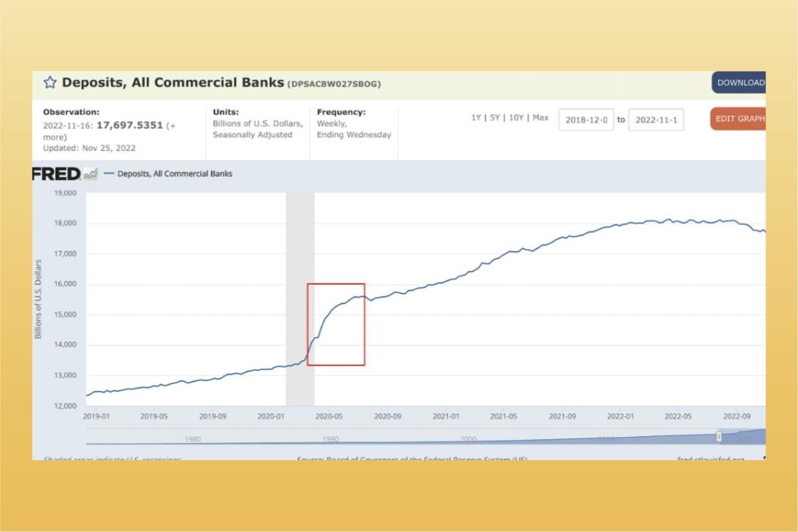Click the 2019-01 x-axis label

coord(96,416)
